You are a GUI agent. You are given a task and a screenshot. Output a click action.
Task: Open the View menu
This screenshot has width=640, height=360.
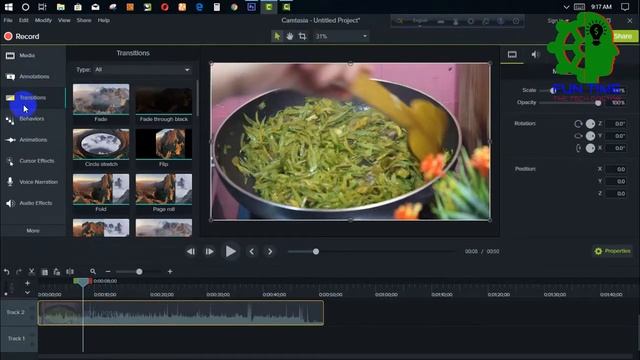(64, 20)
